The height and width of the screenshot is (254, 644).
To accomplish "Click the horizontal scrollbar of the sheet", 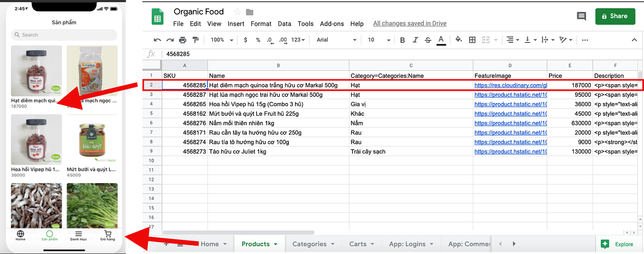I will (238, 232).
